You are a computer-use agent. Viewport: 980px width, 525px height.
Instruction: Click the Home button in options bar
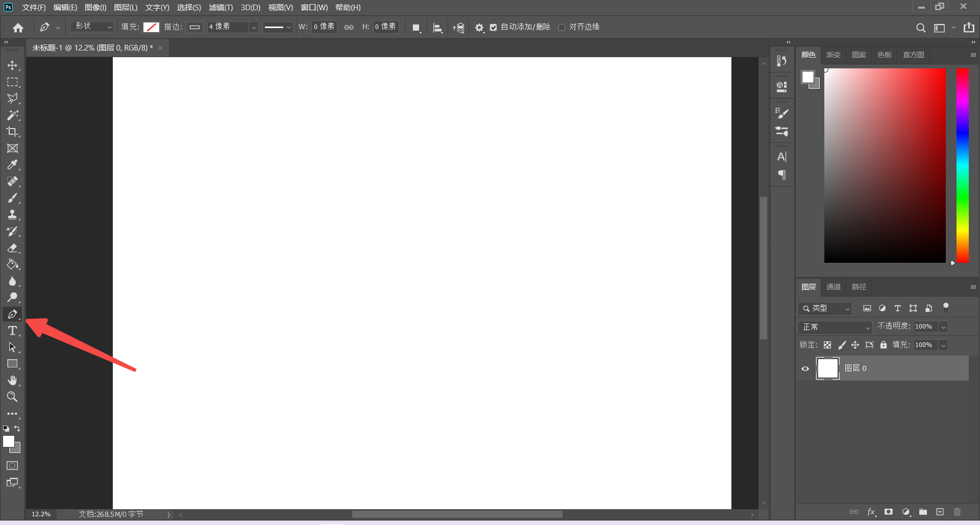pos(18,28)
